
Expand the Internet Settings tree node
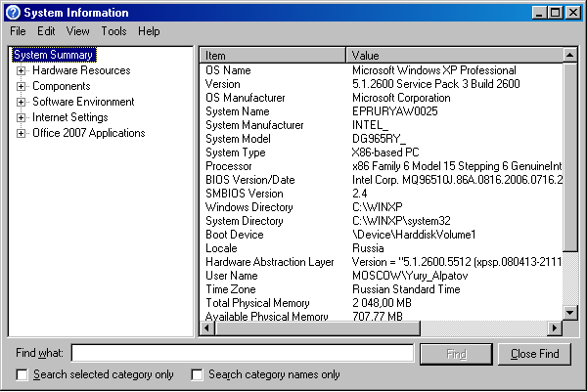(22, 118)
